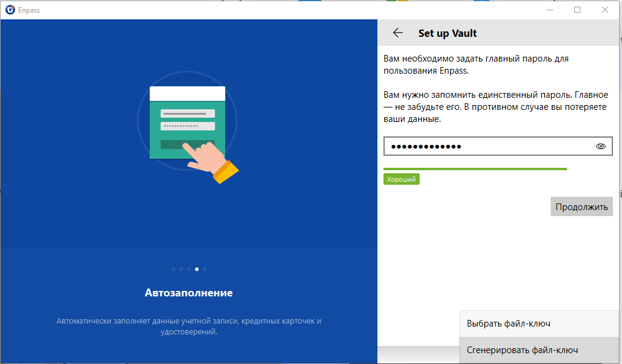Click the green password strength bar

[x=475, y=169]
